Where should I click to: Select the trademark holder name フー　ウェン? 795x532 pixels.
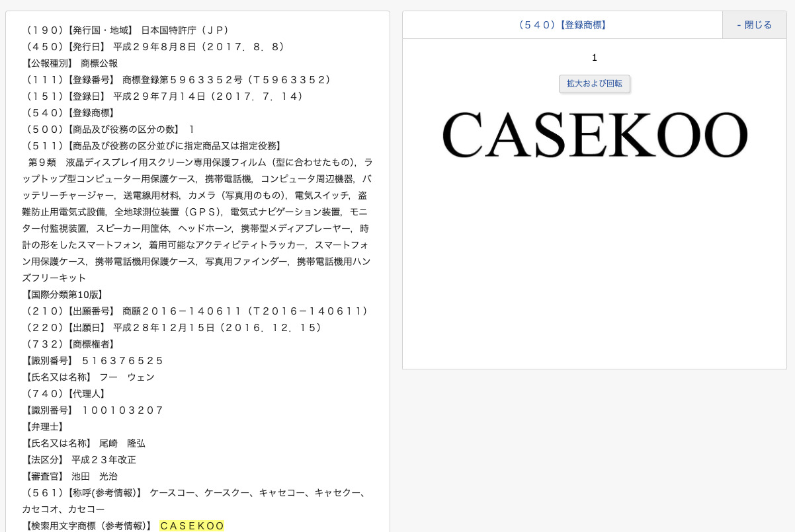coord(128,377)
